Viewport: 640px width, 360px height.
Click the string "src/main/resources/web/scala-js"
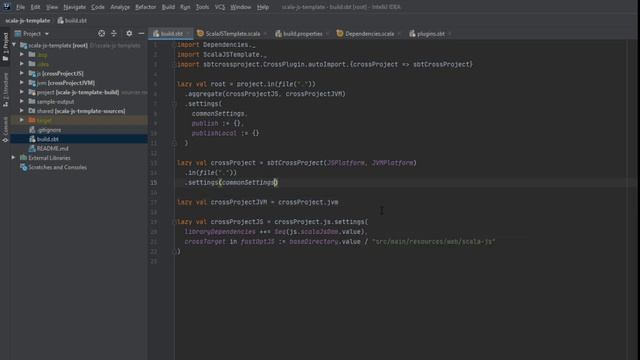point(433,242)
